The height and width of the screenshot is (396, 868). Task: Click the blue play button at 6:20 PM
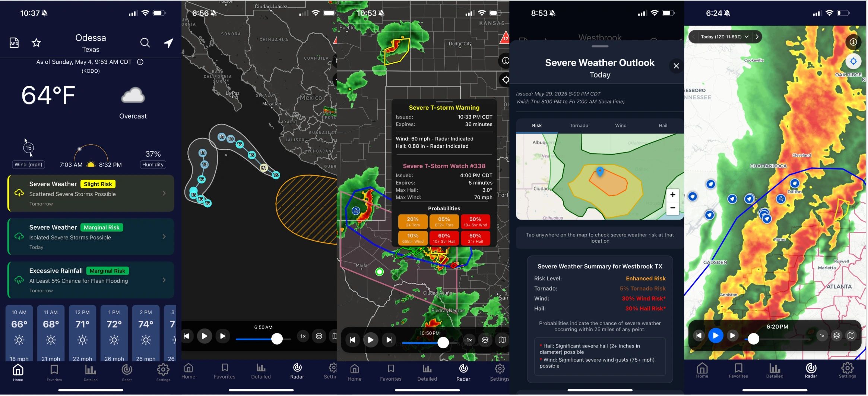coord(715,336)
